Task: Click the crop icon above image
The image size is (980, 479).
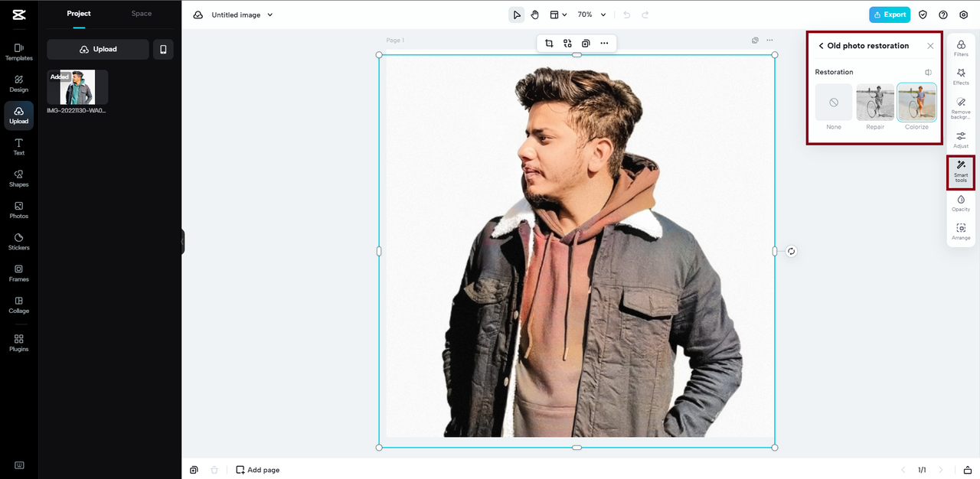Action: click(x=549, y=44)
